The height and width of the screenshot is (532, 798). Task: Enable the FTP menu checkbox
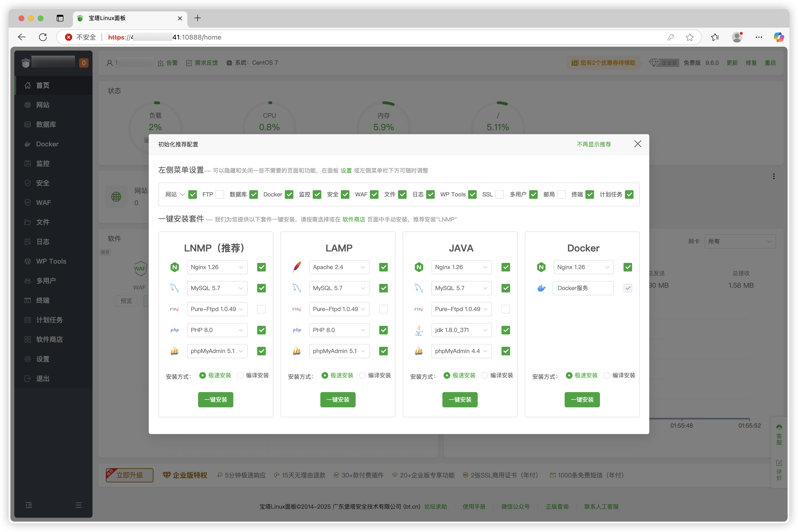(220, 194)
